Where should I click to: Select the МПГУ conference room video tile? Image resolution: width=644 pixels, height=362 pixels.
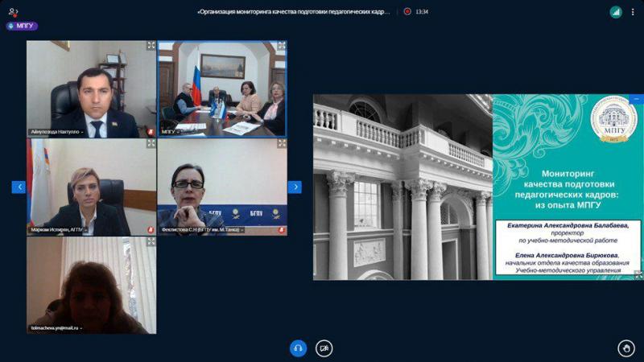(222, 89)
